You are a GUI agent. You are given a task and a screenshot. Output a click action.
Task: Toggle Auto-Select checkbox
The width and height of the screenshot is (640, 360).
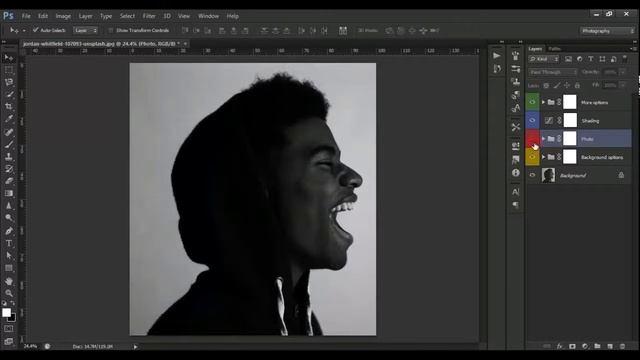pos(35,30)
